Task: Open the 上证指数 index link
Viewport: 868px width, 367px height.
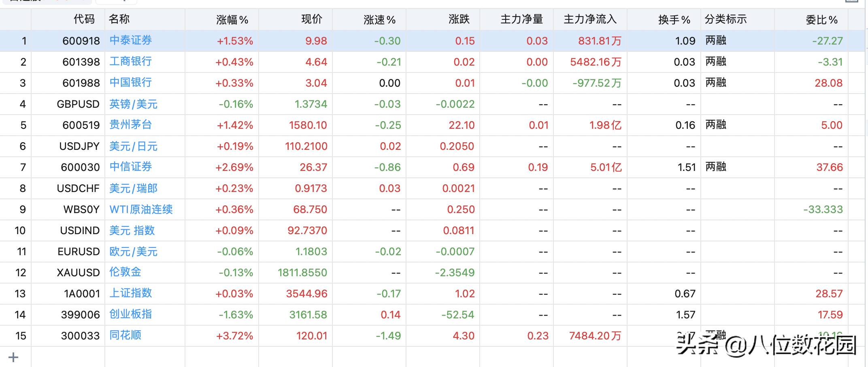Action: (x=131, y=293)
